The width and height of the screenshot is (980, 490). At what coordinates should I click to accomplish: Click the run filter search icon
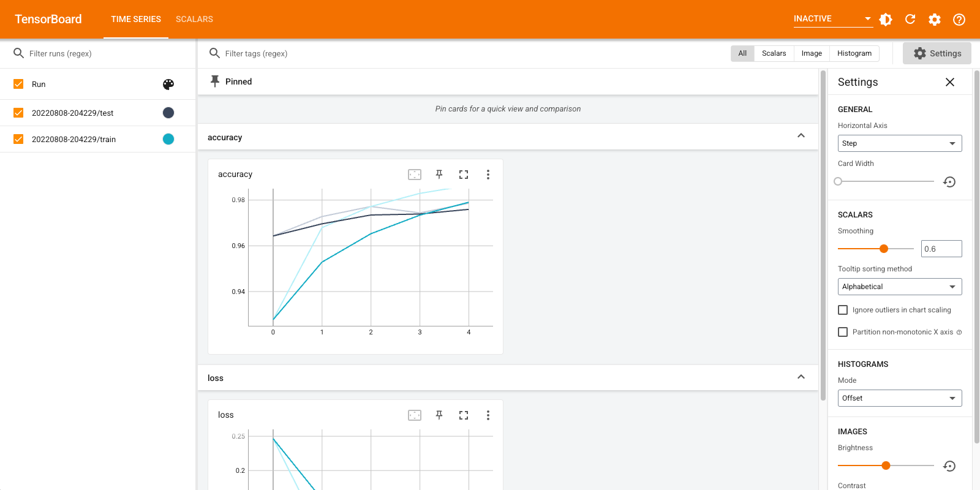tap(19, 53)
